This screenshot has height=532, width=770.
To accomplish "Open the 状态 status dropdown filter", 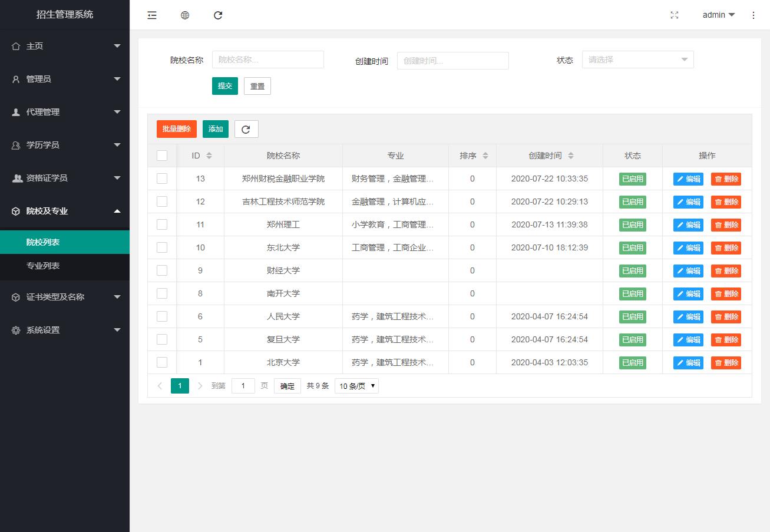I will [637, 60].
